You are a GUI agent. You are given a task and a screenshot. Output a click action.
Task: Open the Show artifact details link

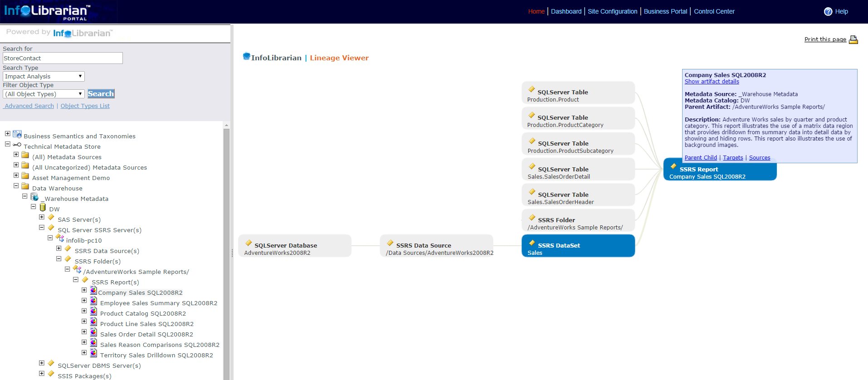click(712, 82)
